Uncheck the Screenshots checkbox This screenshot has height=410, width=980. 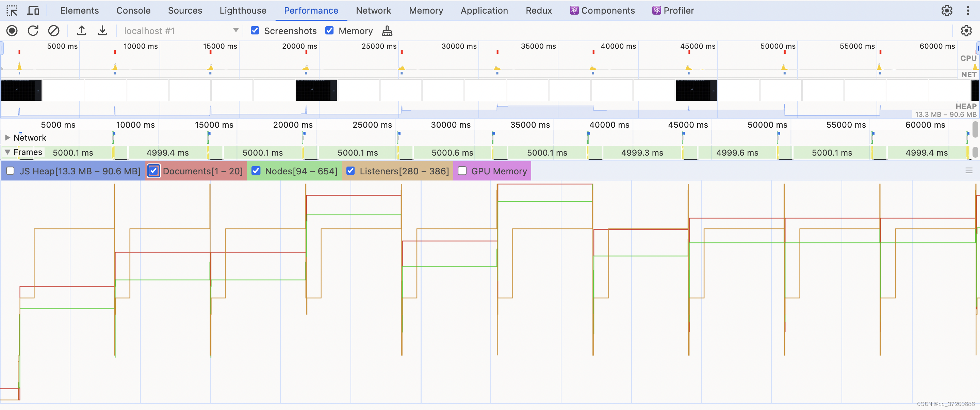(255, 31)
